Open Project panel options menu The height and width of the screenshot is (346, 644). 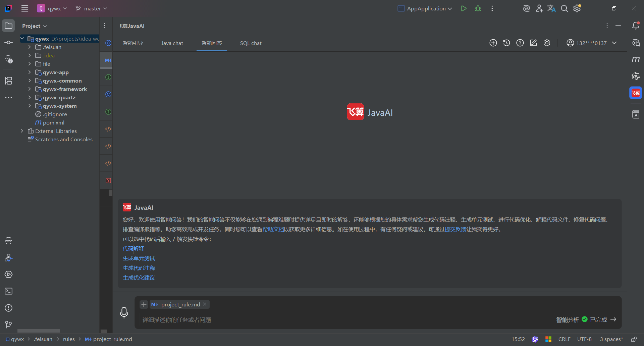coord(104,26)
